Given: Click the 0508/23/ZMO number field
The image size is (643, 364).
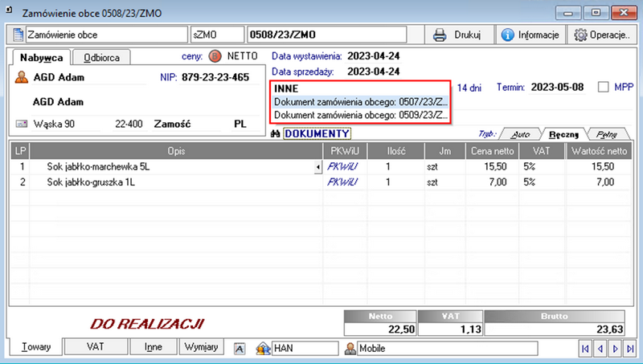Looking at the screenshot, I should tap(327, 35).
